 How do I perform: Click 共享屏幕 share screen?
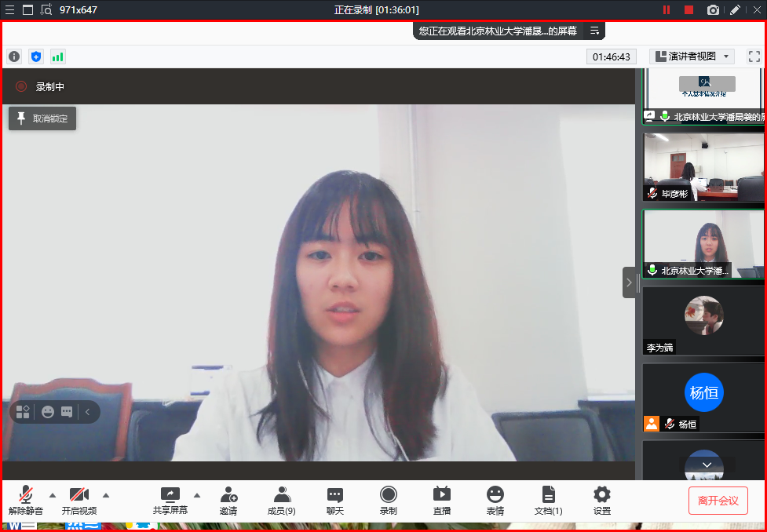(x=170, y=500)
